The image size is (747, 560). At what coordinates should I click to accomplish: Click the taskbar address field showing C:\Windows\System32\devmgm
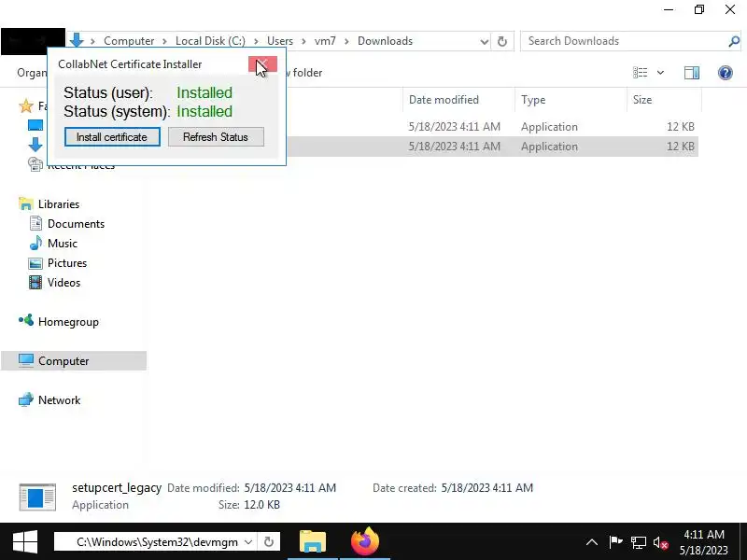[x=155, y=542]
